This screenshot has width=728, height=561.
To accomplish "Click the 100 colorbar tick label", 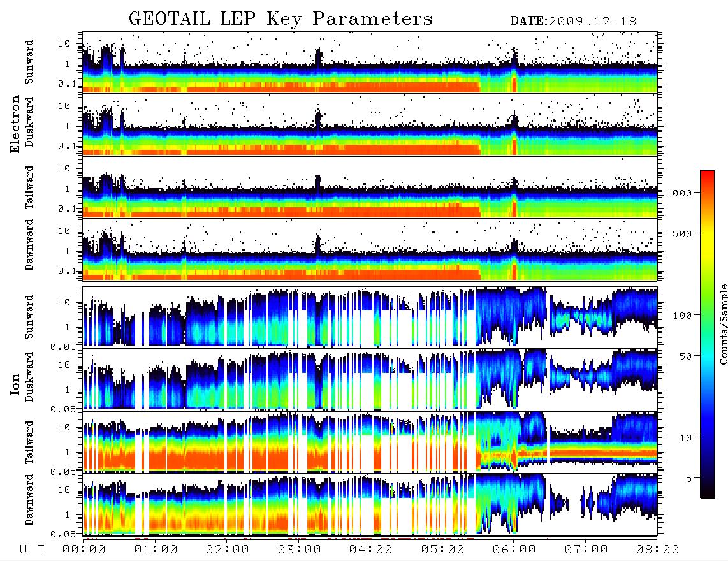I will pos(683,316).
